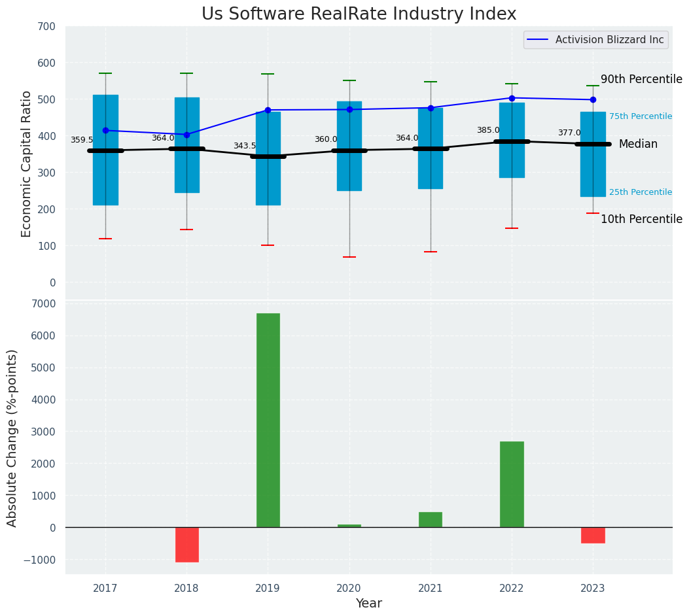The height and width of the screenshot is (616, 689).
Task: Click the 2021 green change bar
Action: coord(431,519)
